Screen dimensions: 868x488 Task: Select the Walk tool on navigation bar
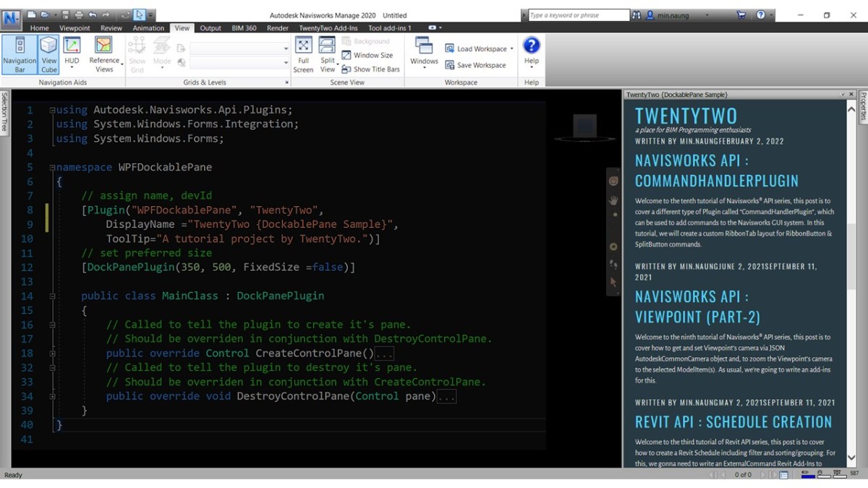pyautogui.click(x=613, y=264)
